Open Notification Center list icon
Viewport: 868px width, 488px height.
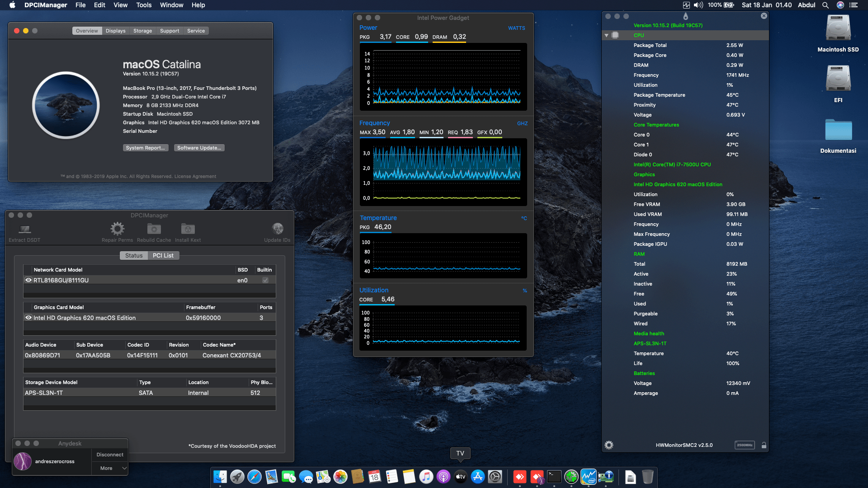click(854, 5)
